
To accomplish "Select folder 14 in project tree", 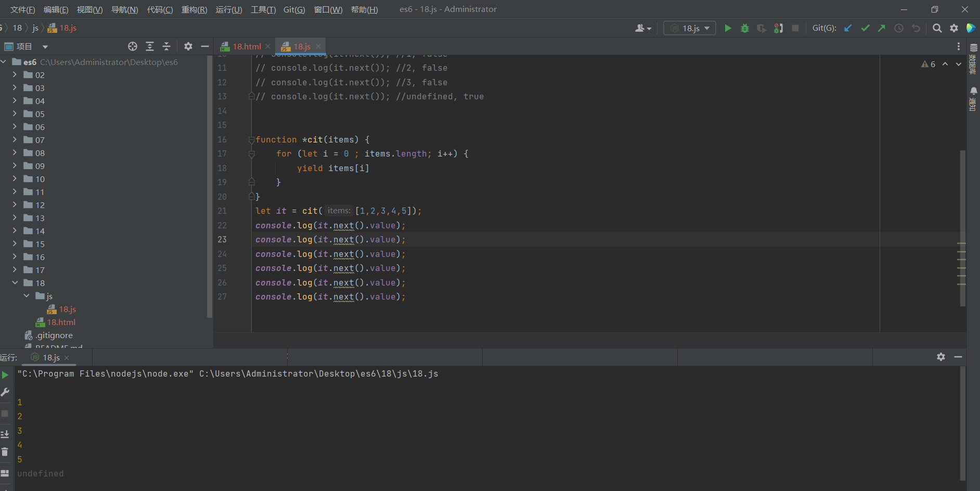I will coord(40,231).
